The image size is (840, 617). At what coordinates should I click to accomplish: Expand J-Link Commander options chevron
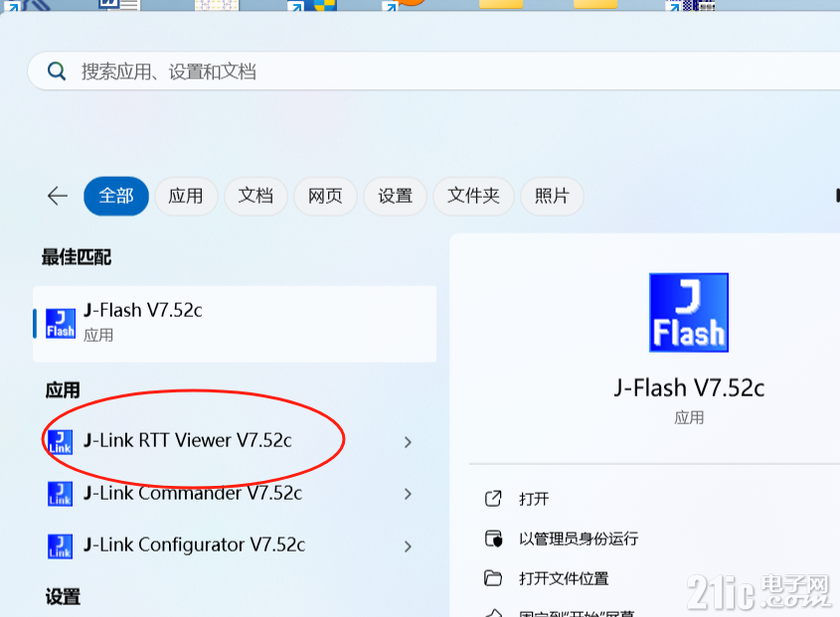(409, 494)
